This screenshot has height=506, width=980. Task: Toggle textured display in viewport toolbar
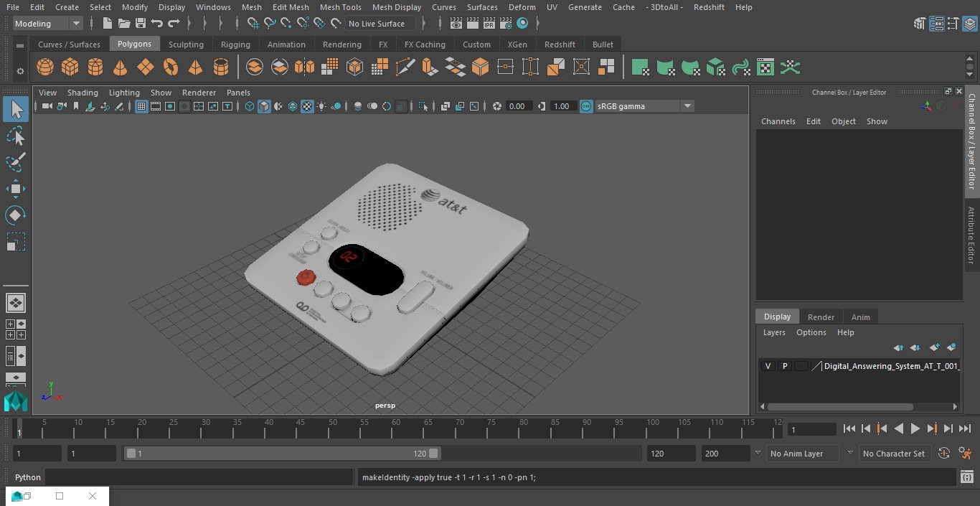coord(307,106)
